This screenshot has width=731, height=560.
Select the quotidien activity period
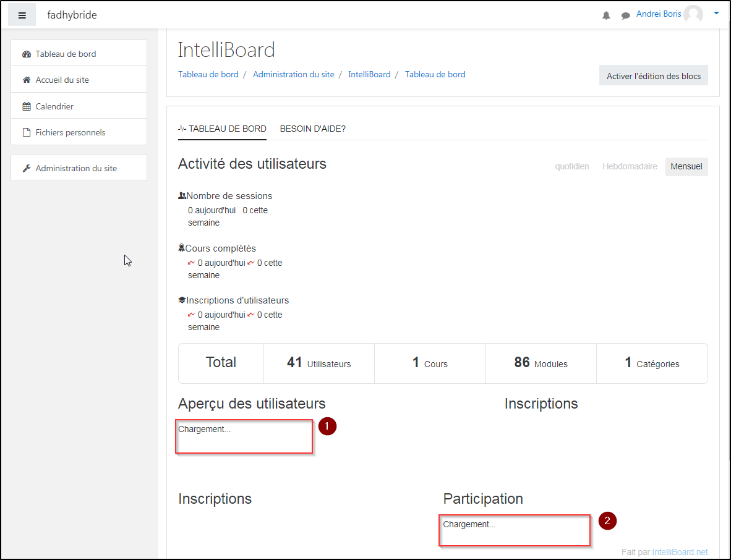click(571, 166)
